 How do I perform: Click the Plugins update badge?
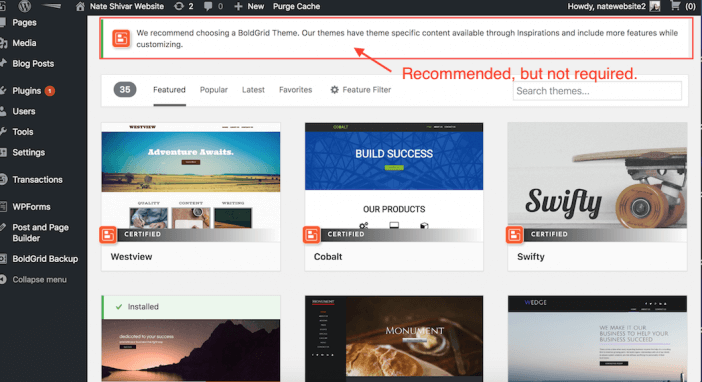click(x=50, y=91)
